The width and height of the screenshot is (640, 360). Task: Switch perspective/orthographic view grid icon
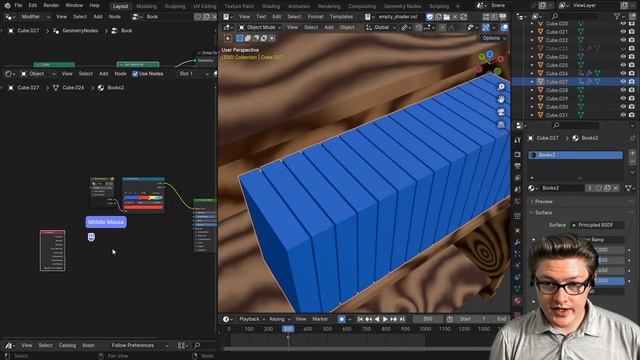coord(501,124)
